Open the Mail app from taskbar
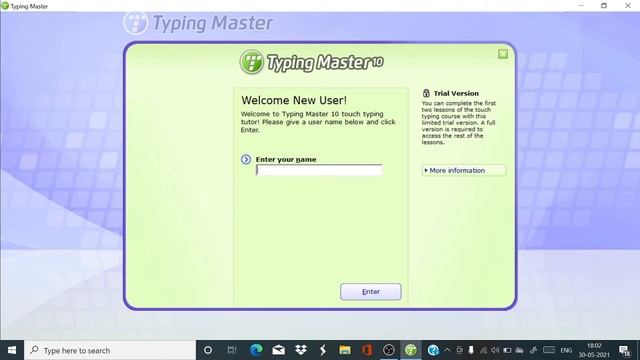 click(278, 350)
